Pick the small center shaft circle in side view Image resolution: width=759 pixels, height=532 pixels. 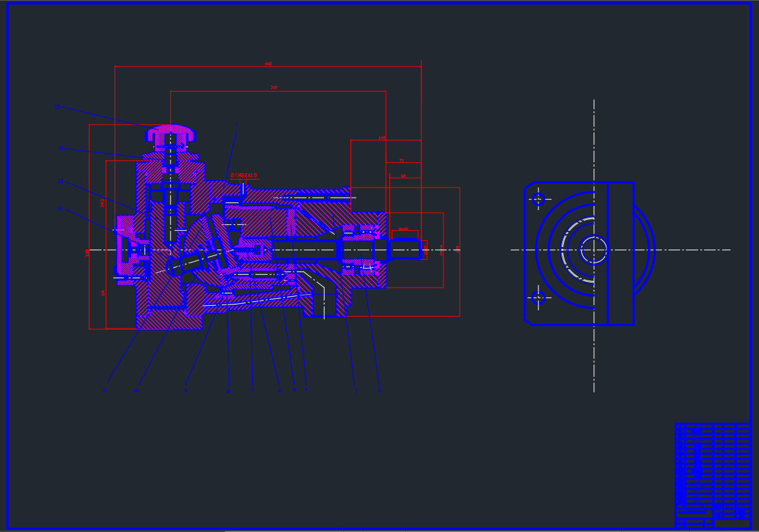click(594, 250)
